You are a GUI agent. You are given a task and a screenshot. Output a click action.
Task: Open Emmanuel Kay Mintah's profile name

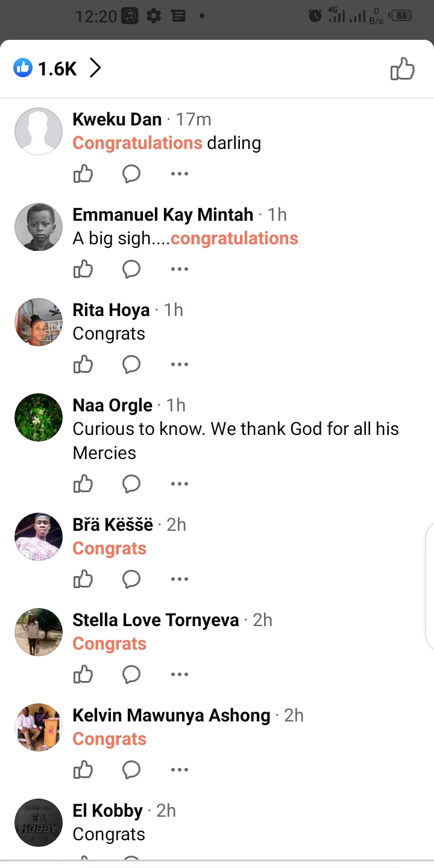pos(163,215)
